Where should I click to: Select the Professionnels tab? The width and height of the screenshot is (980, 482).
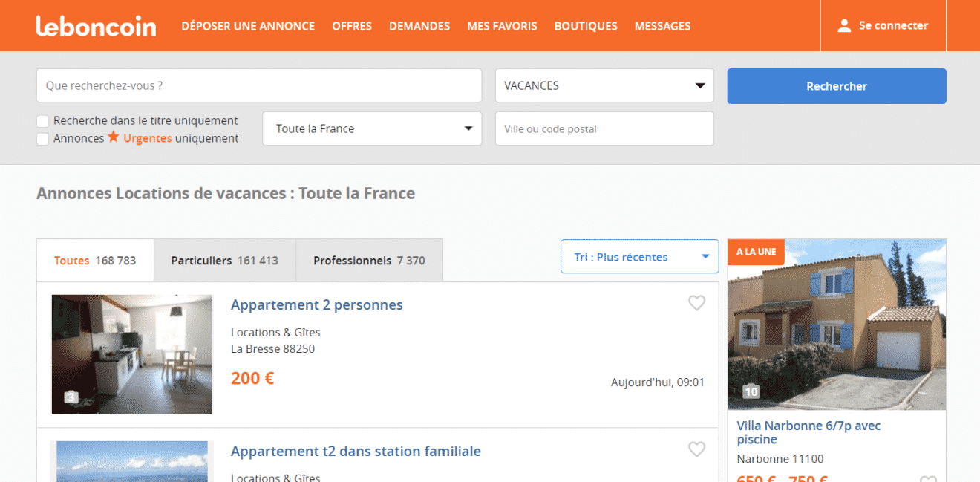tap(369, 261)
